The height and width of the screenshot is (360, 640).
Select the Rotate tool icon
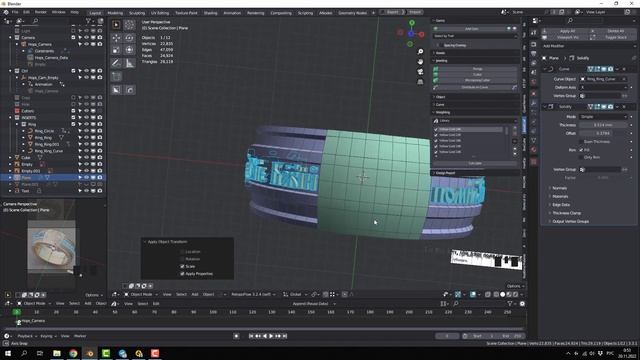[x=129, y=38]
